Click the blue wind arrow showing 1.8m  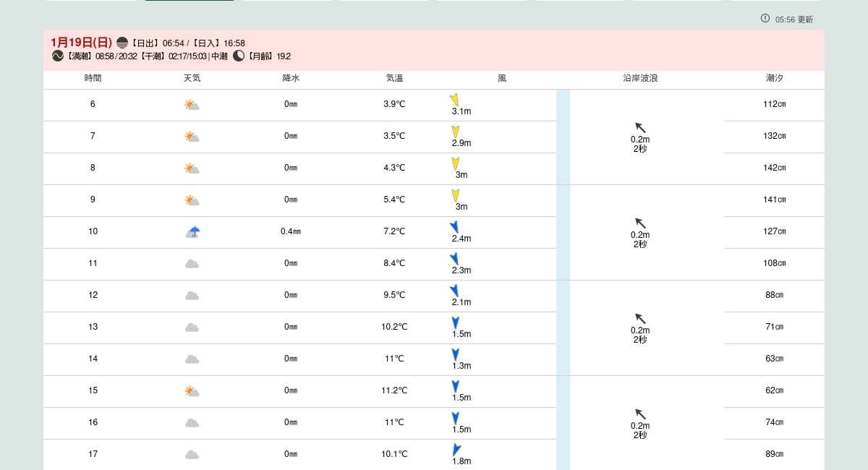tap(456, 450)
